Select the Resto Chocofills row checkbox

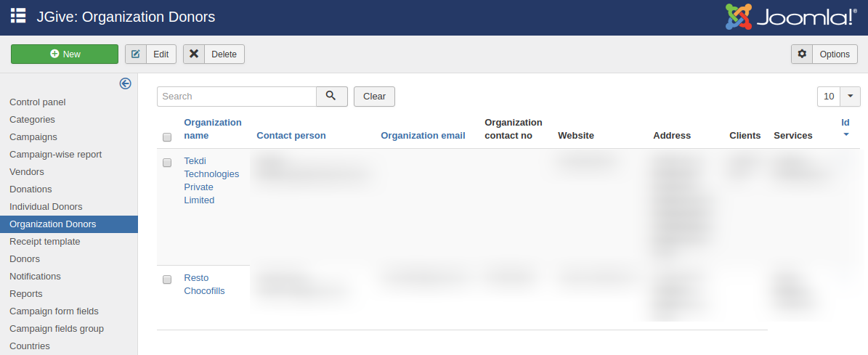point(167,279)
